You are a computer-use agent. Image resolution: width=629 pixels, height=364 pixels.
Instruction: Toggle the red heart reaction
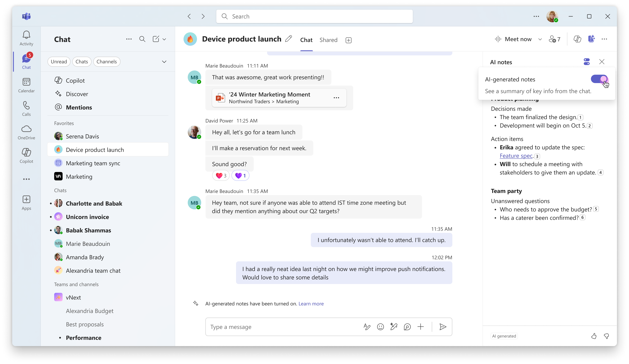(x=221, y=175)
